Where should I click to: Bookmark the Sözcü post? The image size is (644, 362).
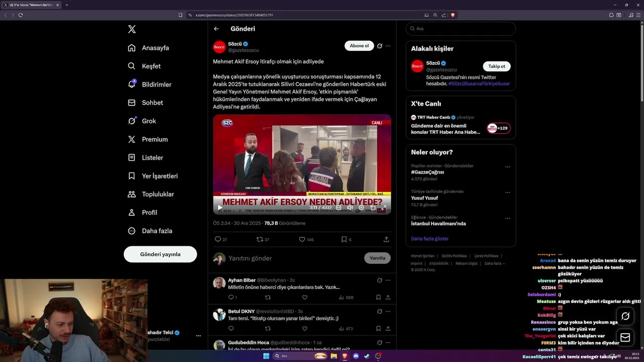(x=346, y=239)
